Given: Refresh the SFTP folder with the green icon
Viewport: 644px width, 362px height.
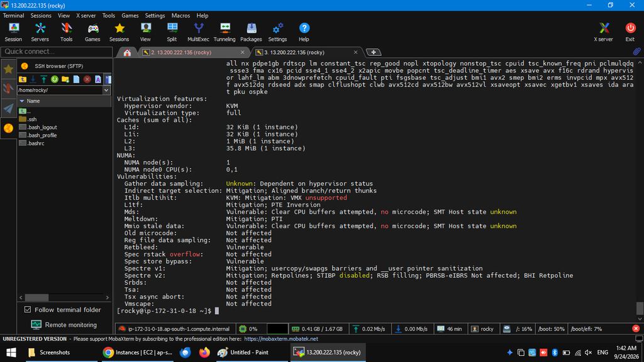Looking at the screenshot, I should 54,79.
